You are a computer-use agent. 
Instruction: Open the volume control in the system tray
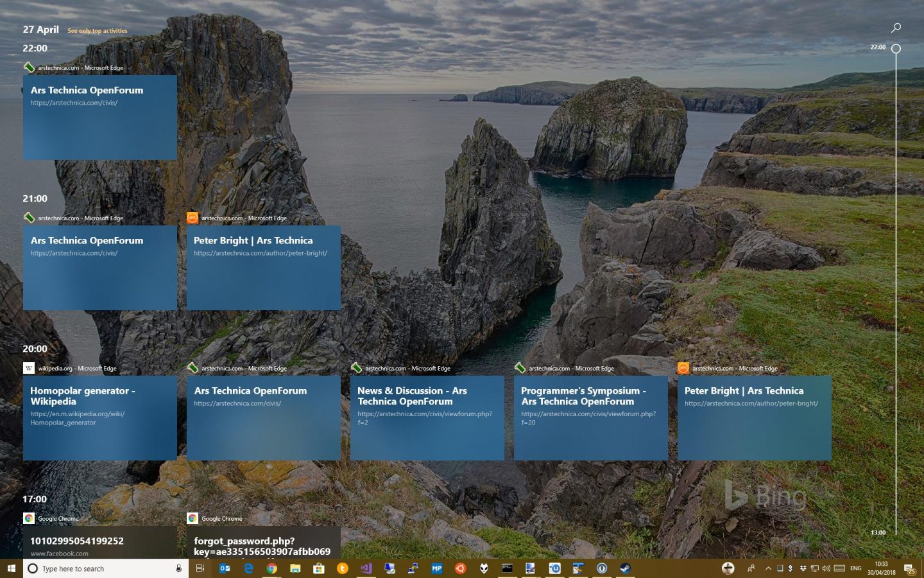click(826, 568)
